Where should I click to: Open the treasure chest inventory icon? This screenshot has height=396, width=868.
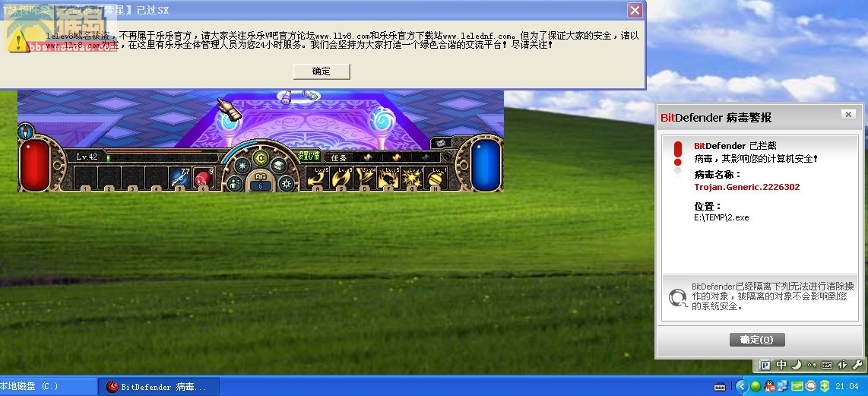click(x=278, y=166)
